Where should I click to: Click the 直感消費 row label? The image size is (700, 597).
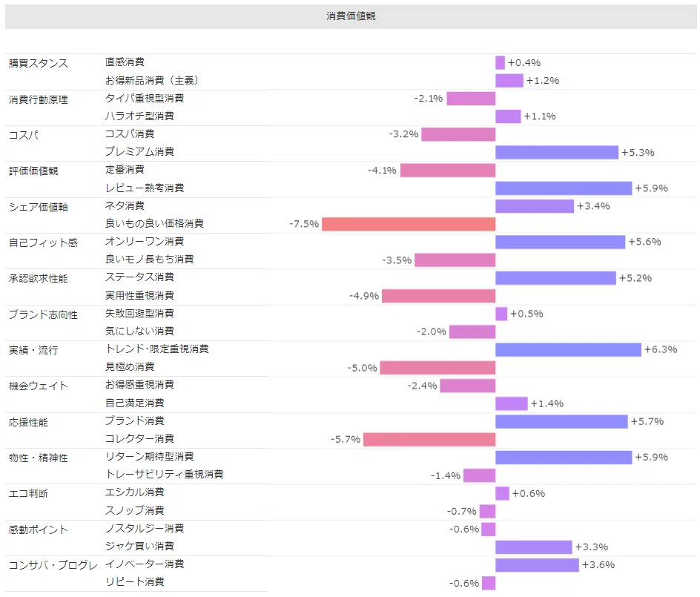pos(125,62)
